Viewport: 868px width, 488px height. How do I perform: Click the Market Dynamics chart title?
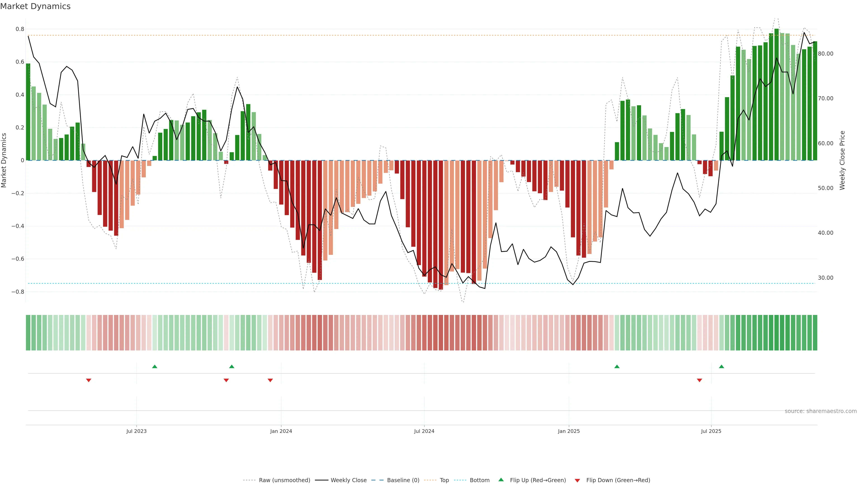tap(35, 6)
